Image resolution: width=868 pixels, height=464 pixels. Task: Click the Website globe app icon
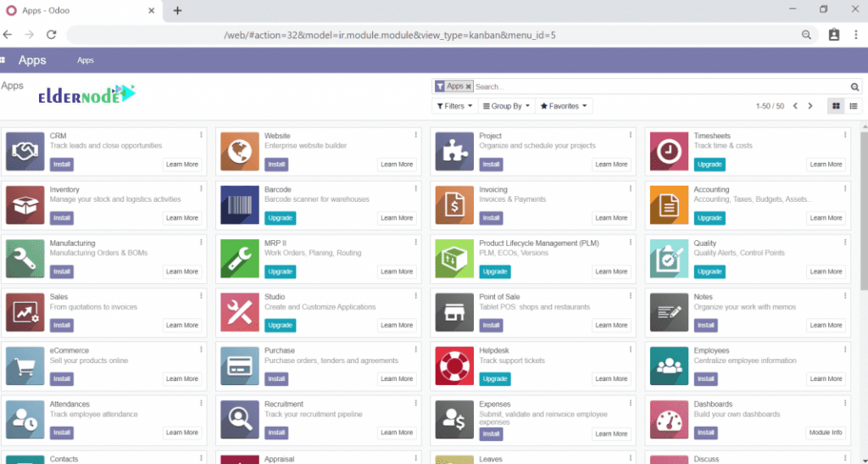click(x=240, y=151)
